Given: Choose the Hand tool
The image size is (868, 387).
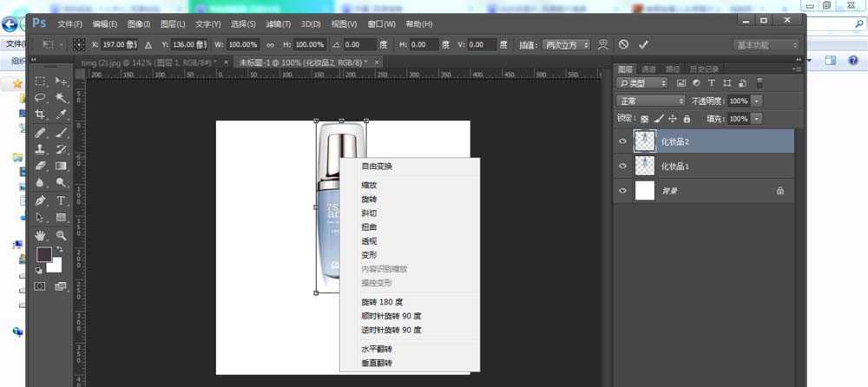Looking at the screenshot, I should click(40, 235).
